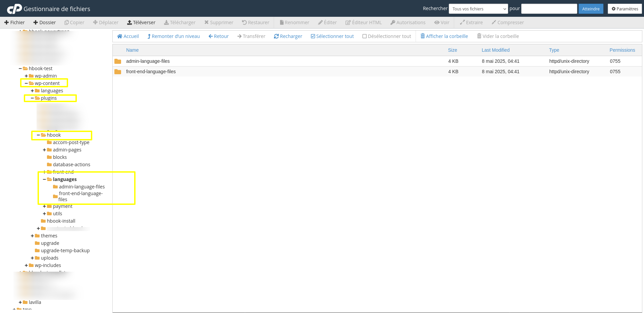Click the Accueil home icon

click(x=128, y=36)
